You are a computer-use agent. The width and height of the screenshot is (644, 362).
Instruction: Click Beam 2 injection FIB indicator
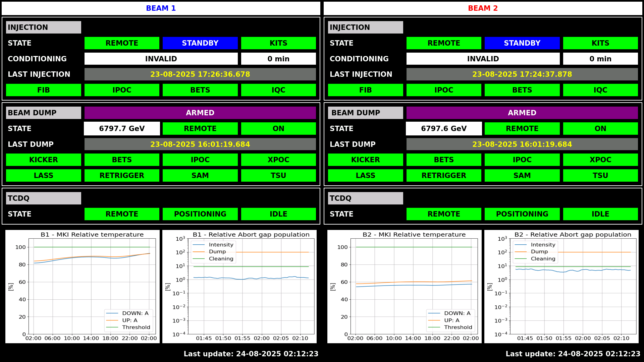[x=365, y=90]
